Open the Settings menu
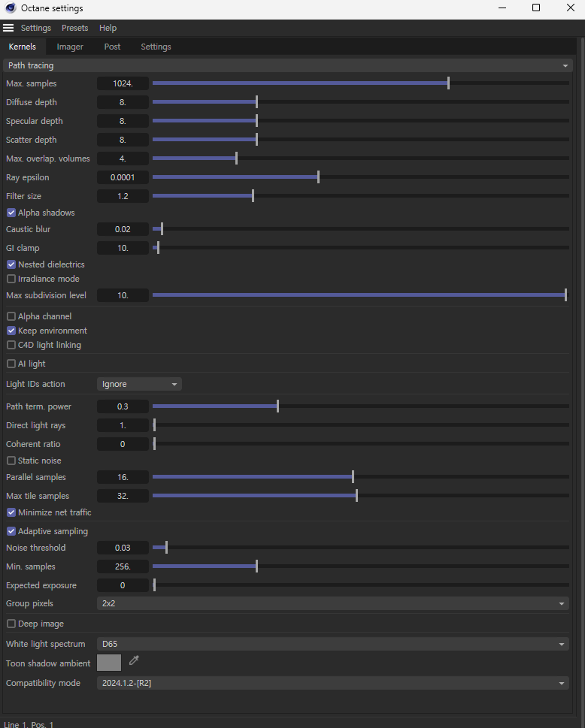The height and width of the screenshot is (728, 585). (36, 28)
